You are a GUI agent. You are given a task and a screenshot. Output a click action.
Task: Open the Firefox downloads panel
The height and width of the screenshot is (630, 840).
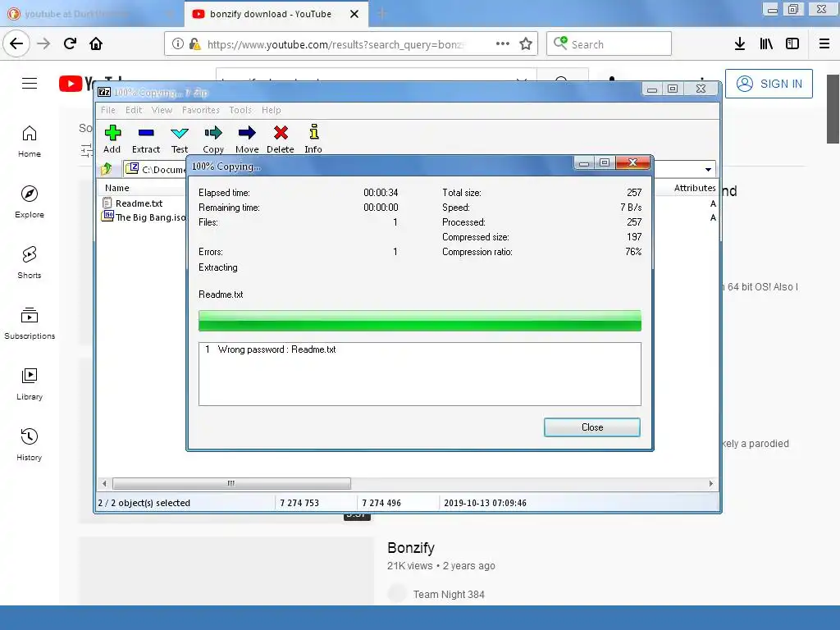click(740, 44)
